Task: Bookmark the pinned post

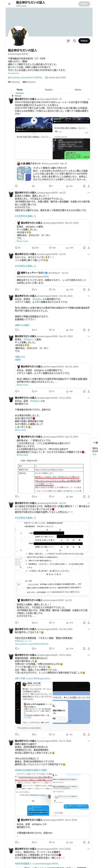Action: (x=84, y=186)
